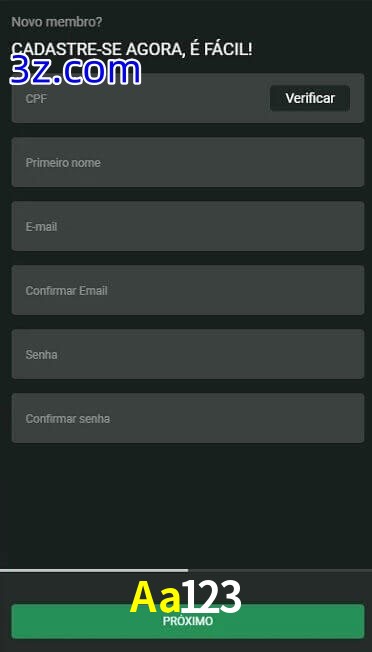372x652 pixels.
Task: Place cursor in the Senha field
Action: (x=188, y=354)
